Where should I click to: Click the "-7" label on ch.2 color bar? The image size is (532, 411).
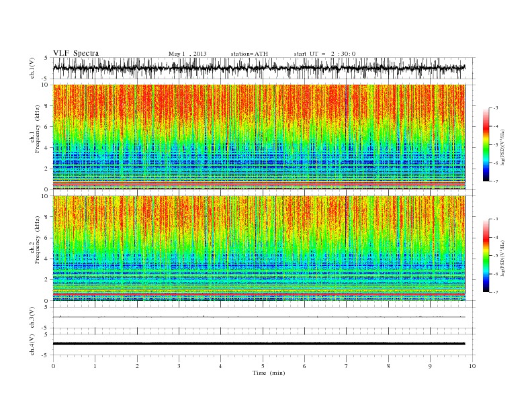point(495,292)
